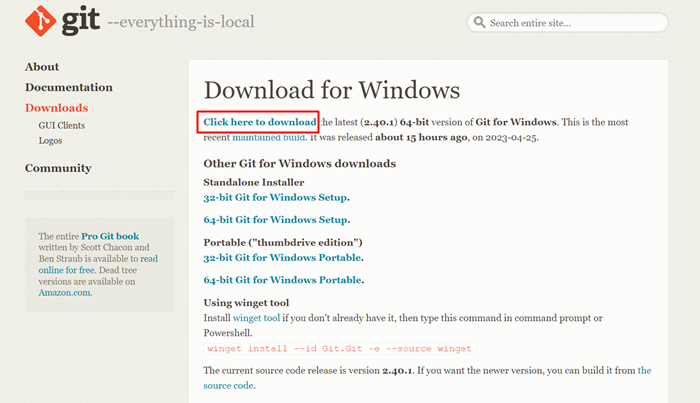Download 64-bit Git for Windows Setup
Screen dimensions: 700x403
(275, 220)
